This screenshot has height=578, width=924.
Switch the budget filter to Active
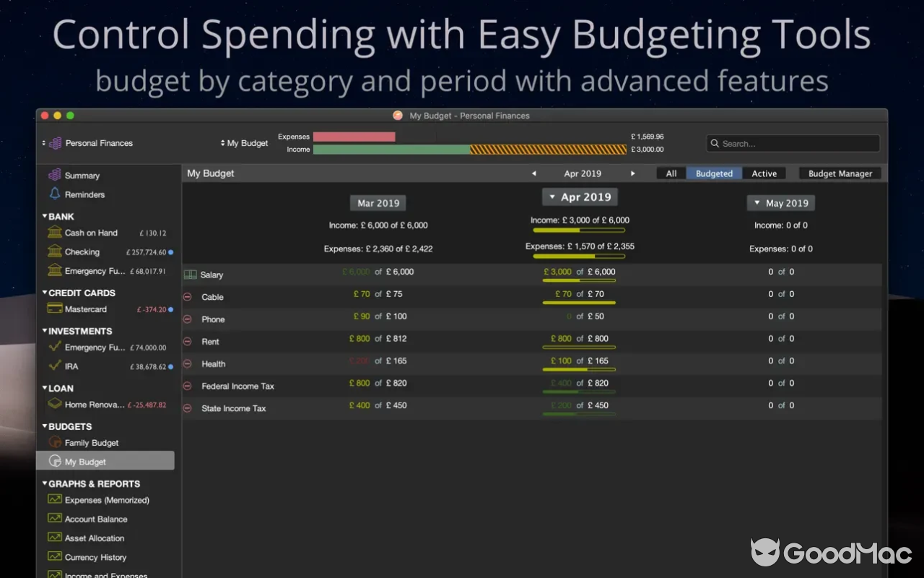pyautogui.click(x=764, y=173)
